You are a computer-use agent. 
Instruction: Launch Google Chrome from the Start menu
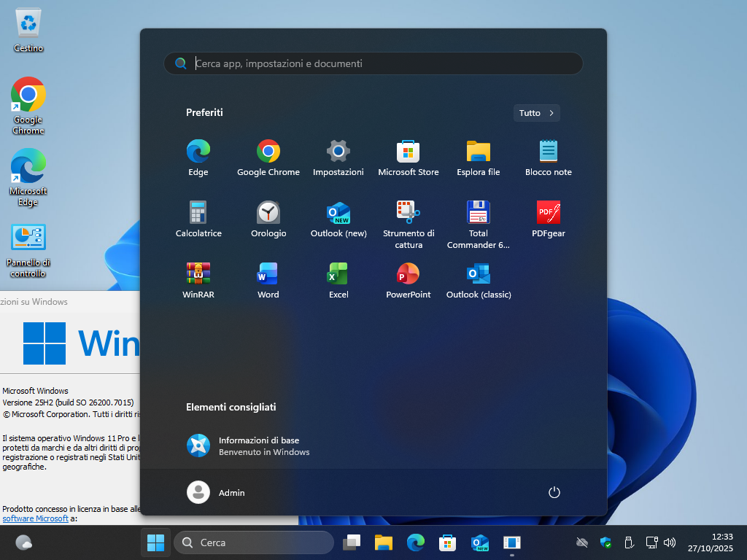point(268,158)
